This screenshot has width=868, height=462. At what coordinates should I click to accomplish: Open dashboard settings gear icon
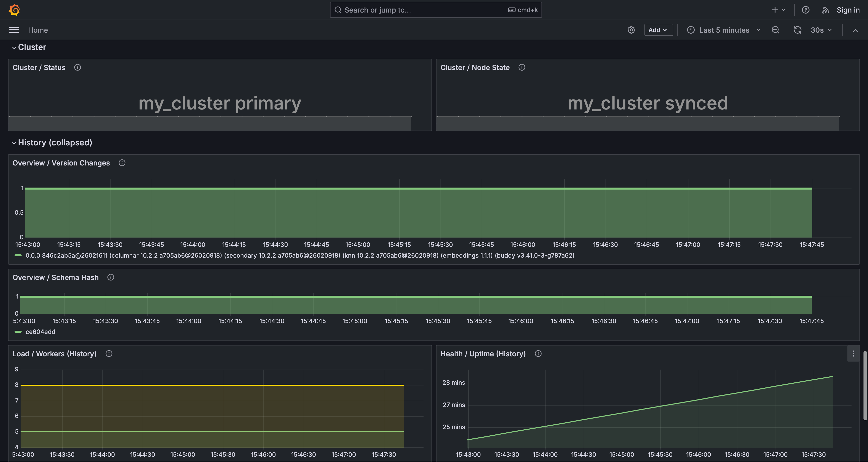(x=631, y=30)
